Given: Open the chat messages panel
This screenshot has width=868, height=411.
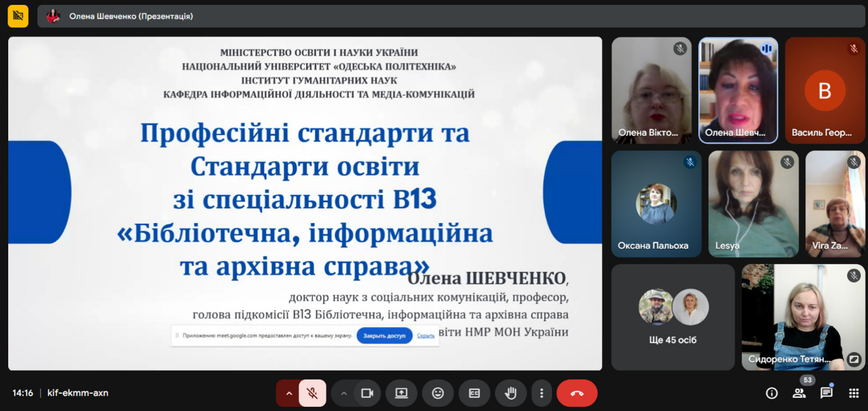Looking at the screenshot, I should pyautogui.click(x=826, y=393).
